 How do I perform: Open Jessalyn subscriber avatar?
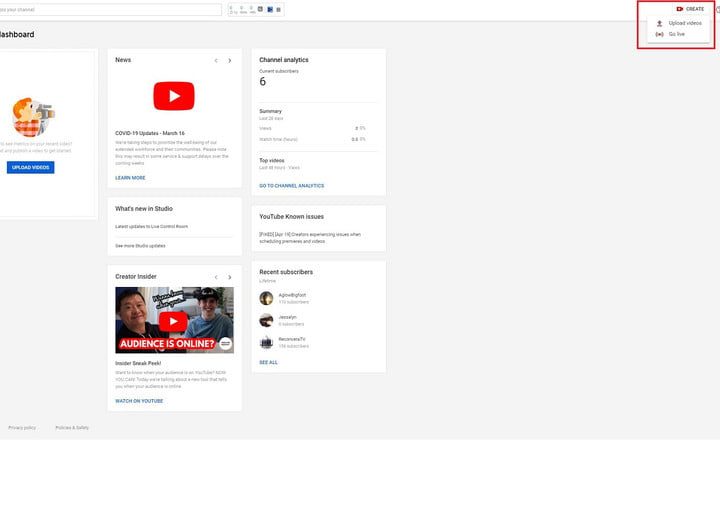point(266,320)
